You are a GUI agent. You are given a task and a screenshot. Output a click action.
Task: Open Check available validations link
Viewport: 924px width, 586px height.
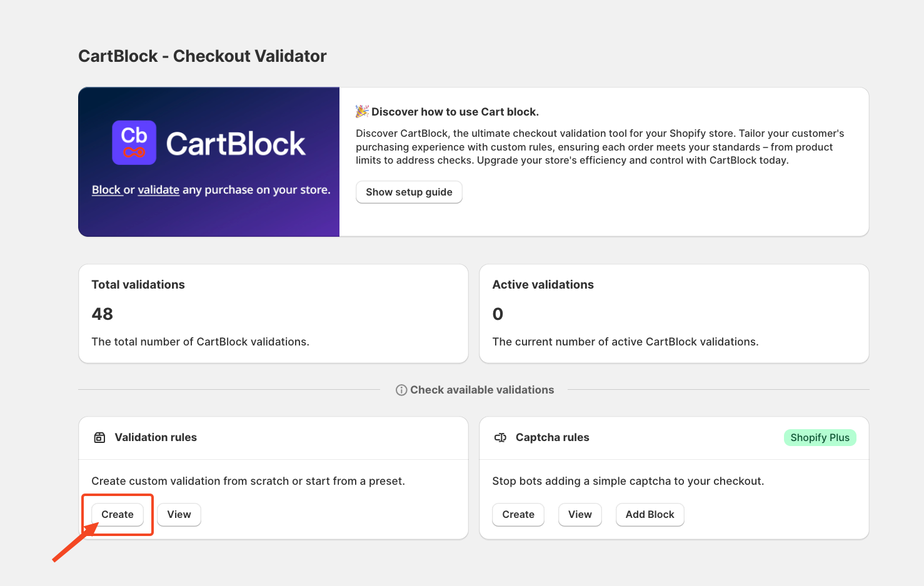[x=482, y=390]
